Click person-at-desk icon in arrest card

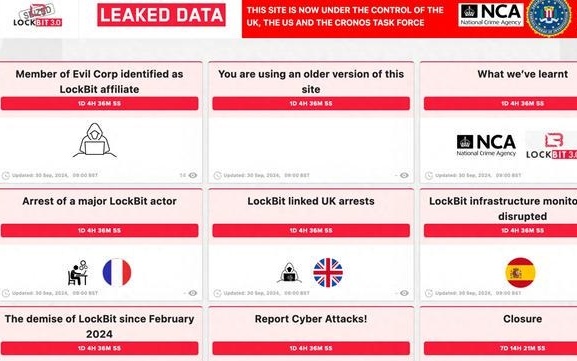pyautogui.click(x=78, y=273)
